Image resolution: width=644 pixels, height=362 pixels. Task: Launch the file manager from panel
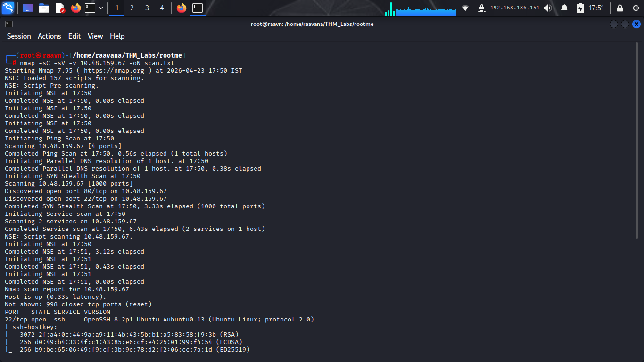(x=44, y=8)
